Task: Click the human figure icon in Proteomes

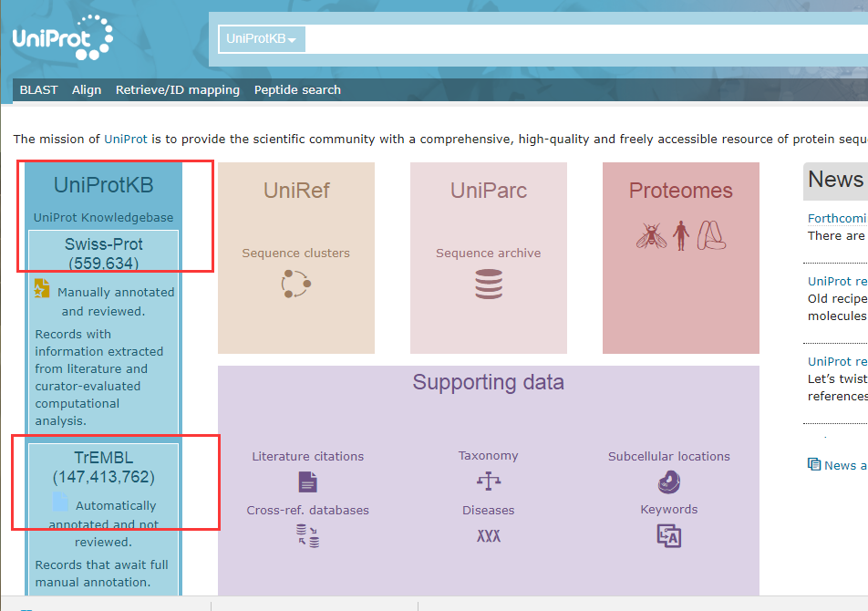Action: pyautogui.click(x=681, y=235)
